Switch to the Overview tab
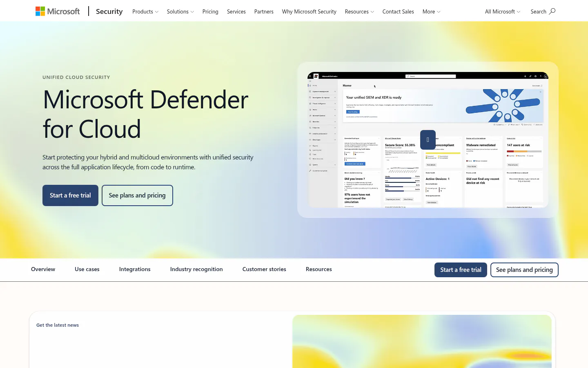The image size is (588, 368). 43,269
